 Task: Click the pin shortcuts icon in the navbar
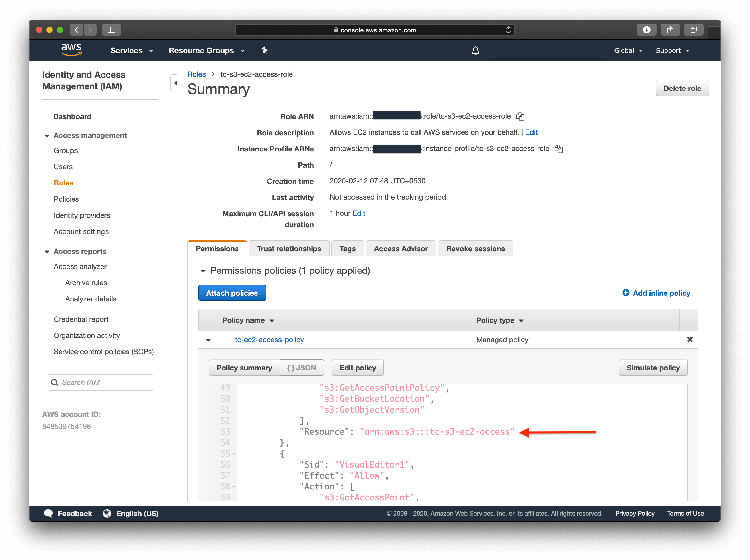pyautogui.click(x=264, y=50)
